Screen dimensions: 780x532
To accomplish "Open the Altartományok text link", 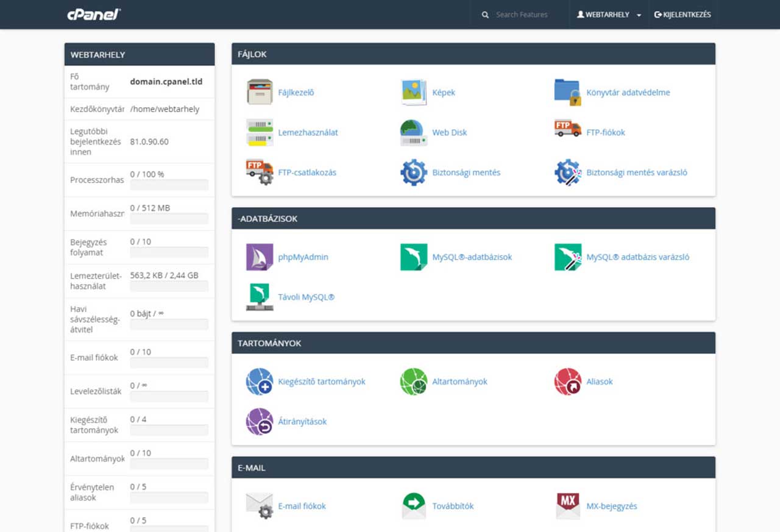I will [x=460, y=381].
